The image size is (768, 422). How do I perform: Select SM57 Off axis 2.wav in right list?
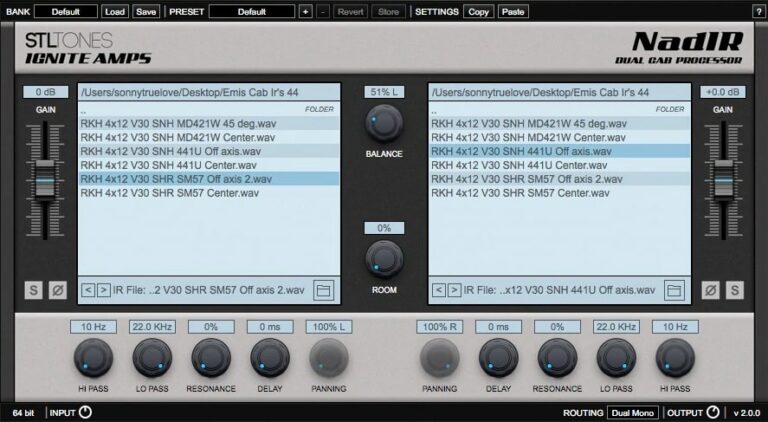[560, 179]
